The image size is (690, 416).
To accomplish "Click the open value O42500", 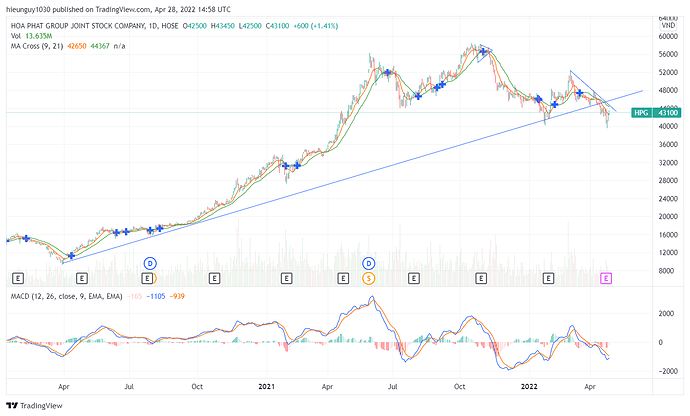I will pyautogui.click(x=195, y=26).
